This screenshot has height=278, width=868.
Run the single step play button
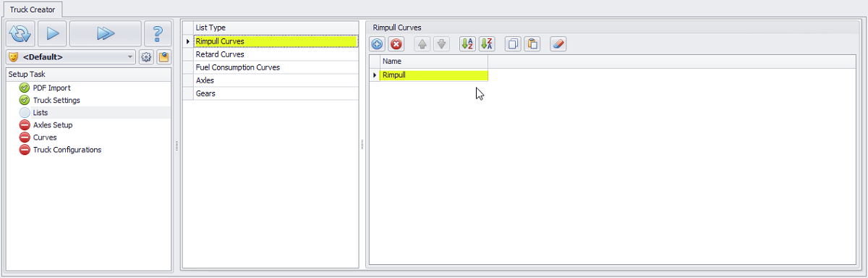click(x=51, y=33)
